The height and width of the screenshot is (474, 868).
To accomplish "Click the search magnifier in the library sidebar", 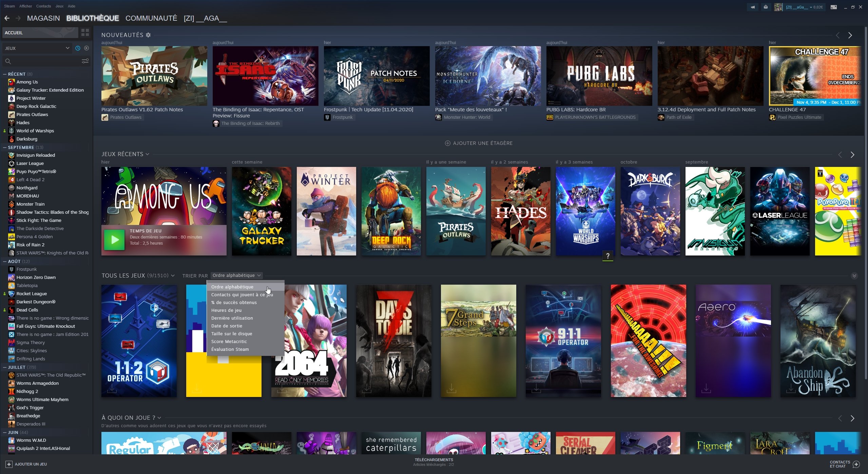I will [x=7, y=61].
